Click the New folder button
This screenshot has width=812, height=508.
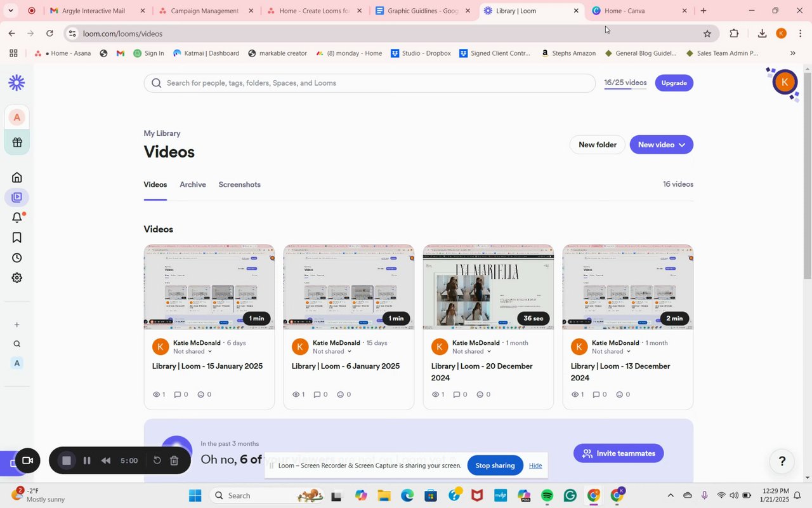[x=597, y=145]
